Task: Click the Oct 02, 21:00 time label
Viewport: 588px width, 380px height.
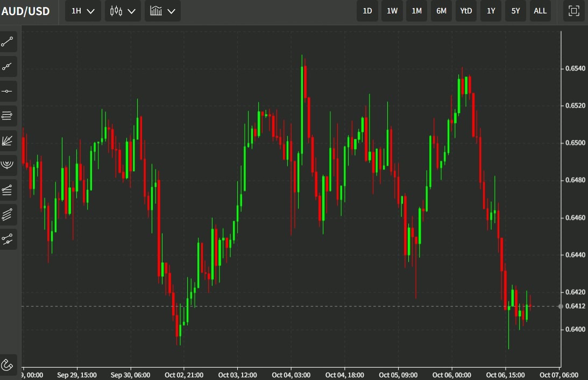Action: pos(184,375)
